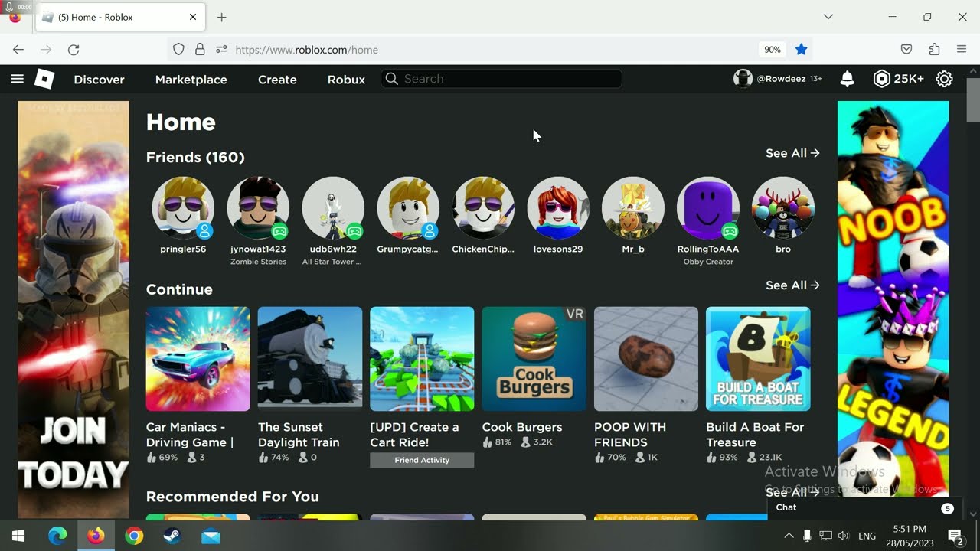980x551 pixels.
Task: Launch Google Chrome from taskbar
Action: 134,536
